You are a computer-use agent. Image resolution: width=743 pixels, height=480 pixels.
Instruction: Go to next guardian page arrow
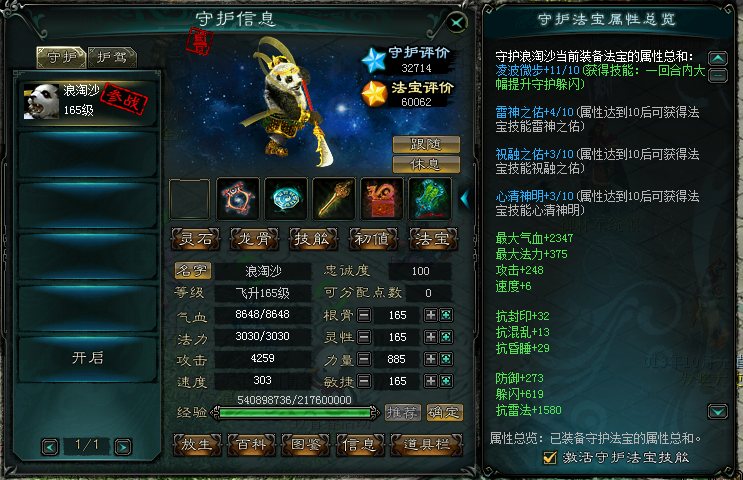123,447
